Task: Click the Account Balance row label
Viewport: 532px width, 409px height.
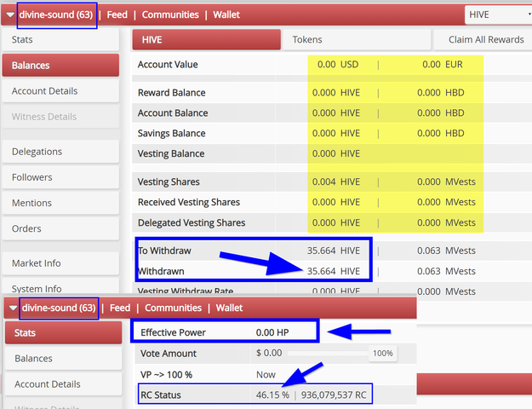Action: click(x=173, y=113)
